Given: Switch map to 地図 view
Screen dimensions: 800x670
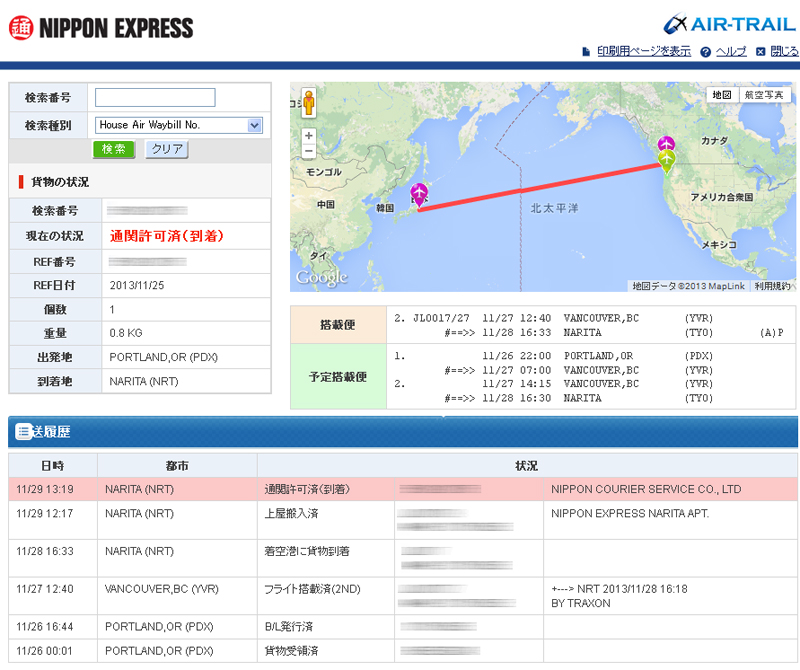Looking at the screenshot, I should click(722, 95).
